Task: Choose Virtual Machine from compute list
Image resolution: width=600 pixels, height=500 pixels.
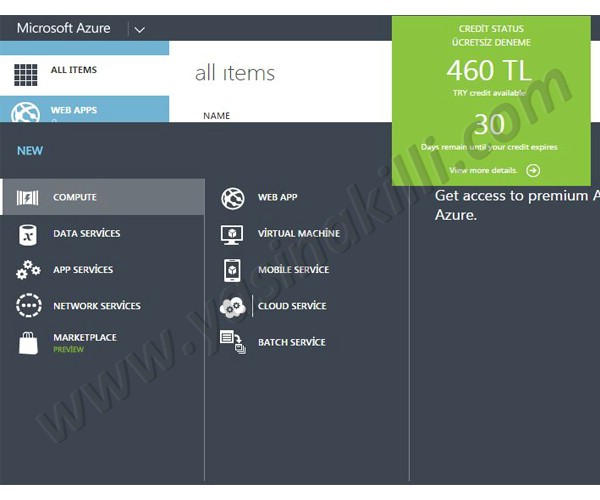Action: click(299, 234)
